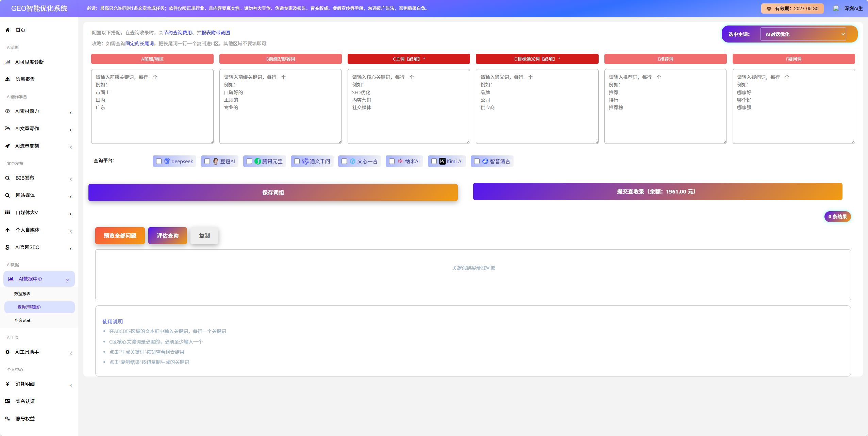868x436 pixels.
Task: Go to 查询记录 in the sidebar
Action: coord(22,320)
